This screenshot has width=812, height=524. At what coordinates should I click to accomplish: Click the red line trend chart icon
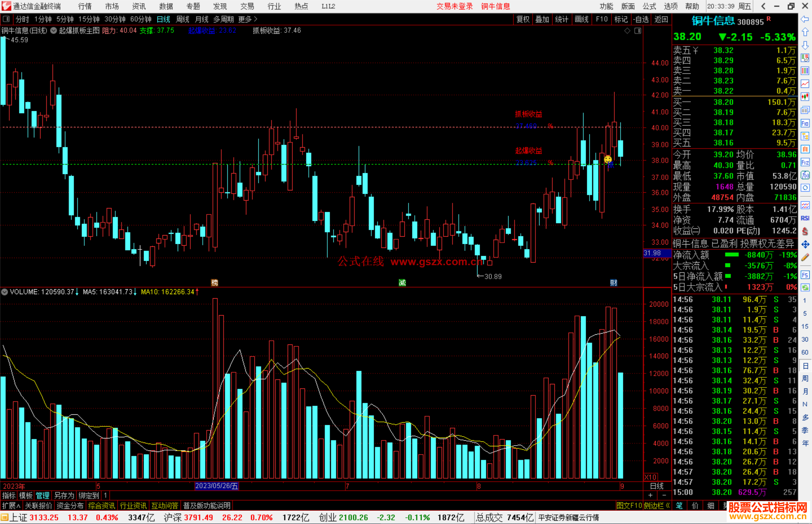pos(805,83)
